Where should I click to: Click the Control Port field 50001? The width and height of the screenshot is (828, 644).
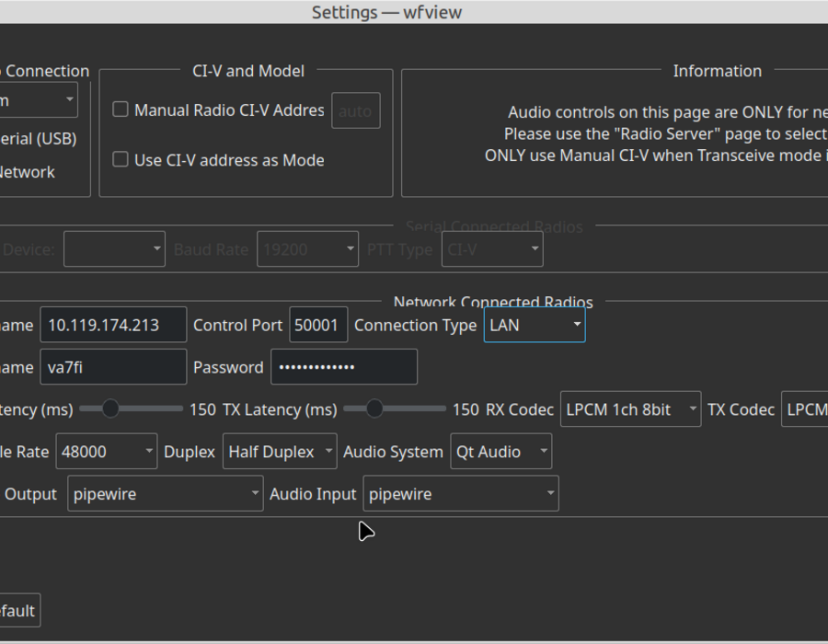pyautogui.click(x=318, y=325)
